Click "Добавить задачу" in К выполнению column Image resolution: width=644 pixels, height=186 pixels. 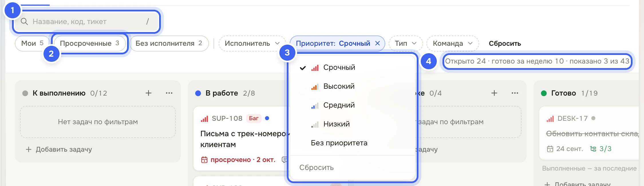(x=59, y=149)
